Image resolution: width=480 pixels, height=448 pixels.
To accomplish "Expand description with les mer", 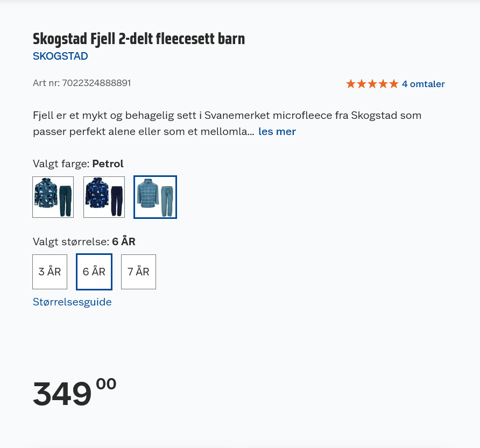I will pyautogui.click(x=277, y=131).
